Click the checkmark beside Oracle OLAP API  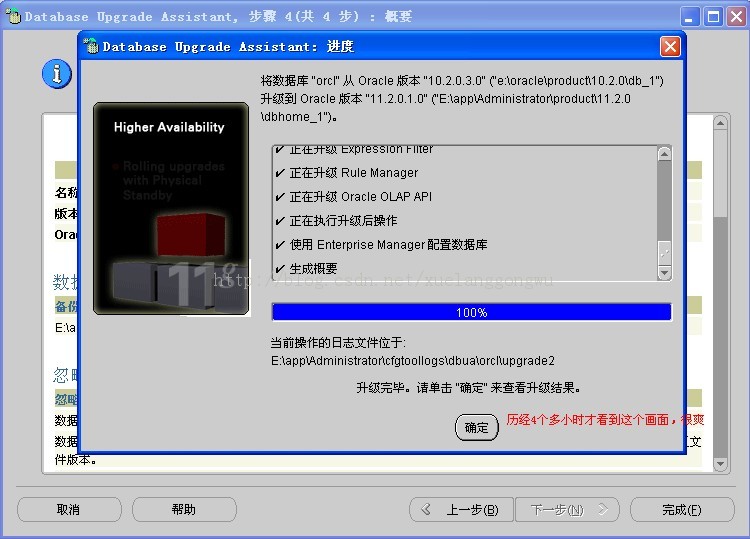[x=280, y=197]
